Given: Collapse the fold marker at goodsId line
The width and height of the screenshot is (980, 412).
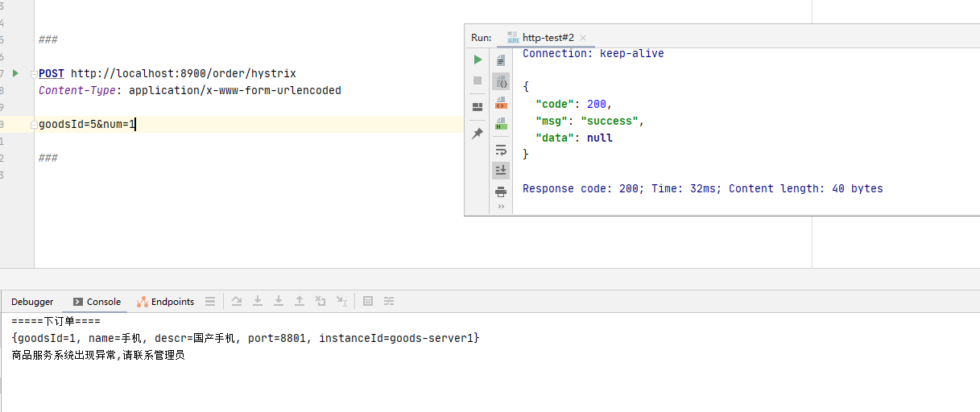Looking at the screenshot, I should [34, 125].
